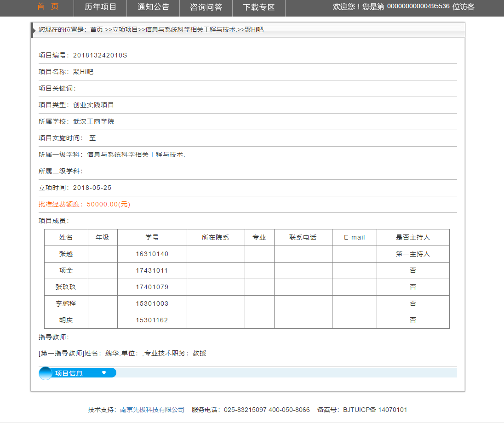Select student number 16310140 cell
This screenshot has height=423, width=504.
[152, 254]
